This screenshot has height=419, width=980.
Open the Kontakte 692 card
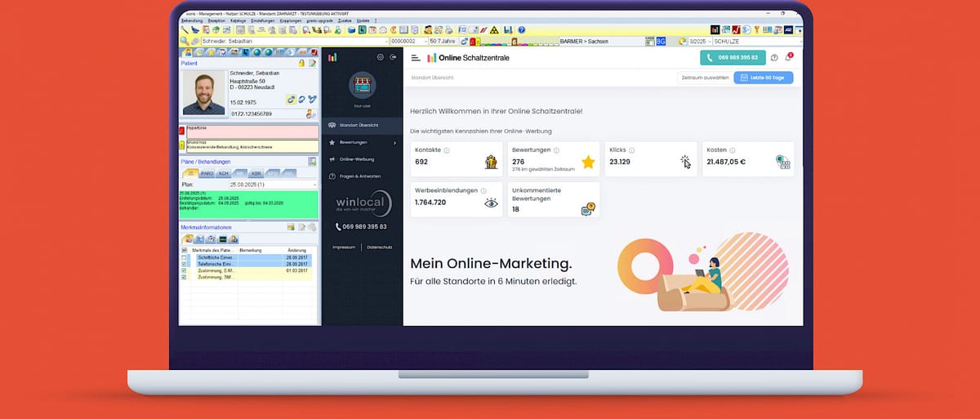[457, 159]
